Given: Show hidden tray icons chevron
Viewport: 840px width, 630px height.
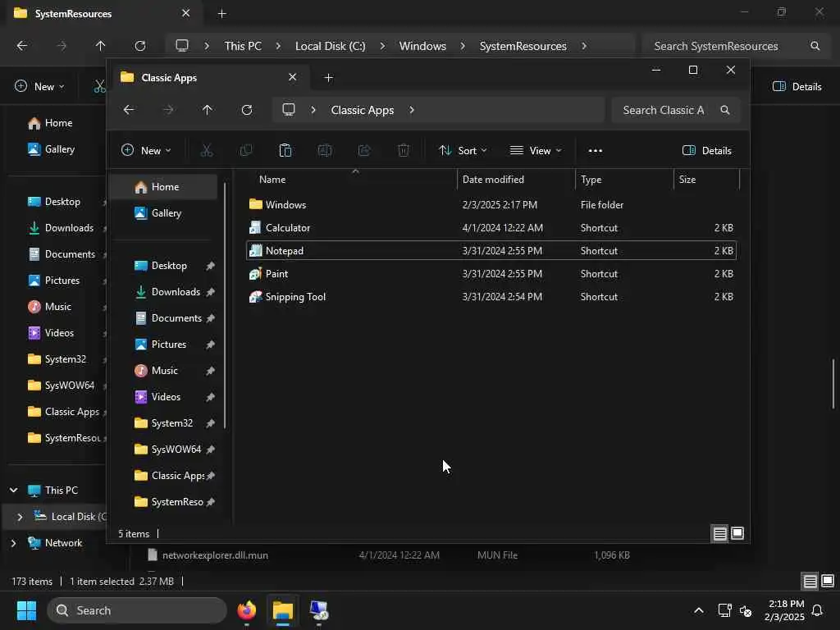Looking at the screenshot, I should (x=699, y=610).
